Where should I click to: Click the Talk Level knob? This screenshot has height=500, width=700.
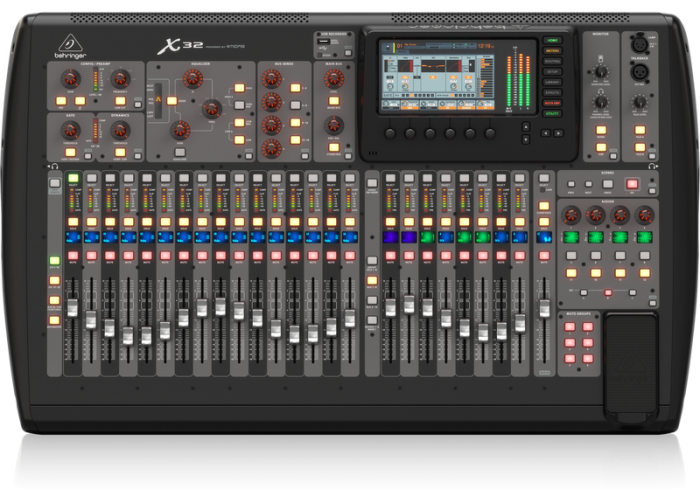click(640, 101)
